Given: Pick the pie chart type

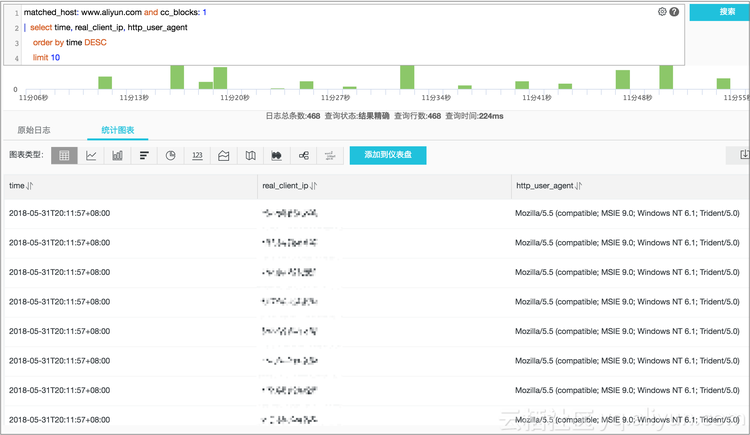Looking at the screenshot, I should coord(171,156).
